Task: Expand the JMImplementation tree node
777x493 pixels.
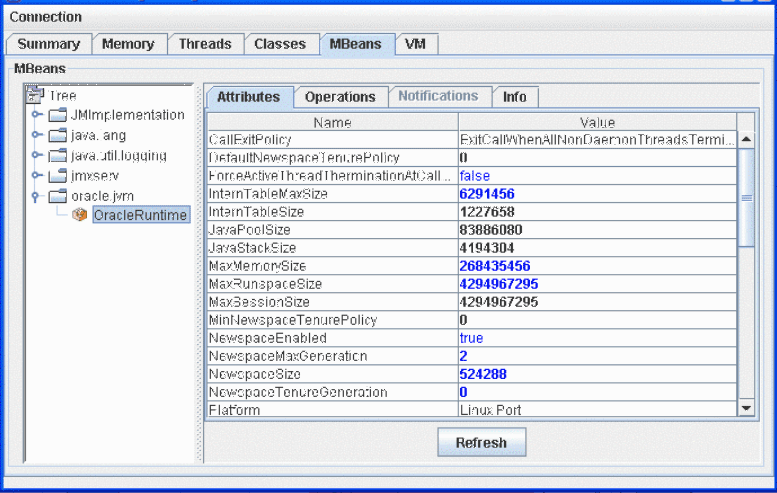Action: coord(36,114)
